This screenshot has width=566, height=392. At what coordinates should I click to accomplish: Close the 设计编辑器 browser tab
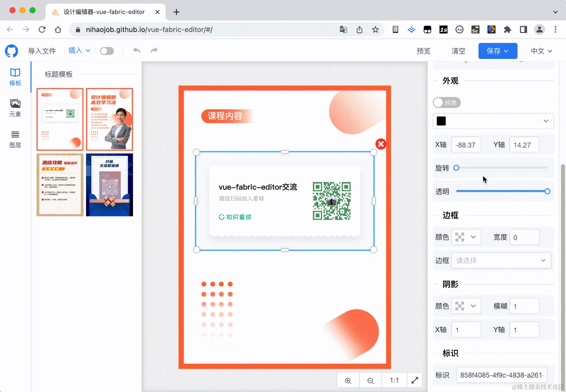[157, 12]
